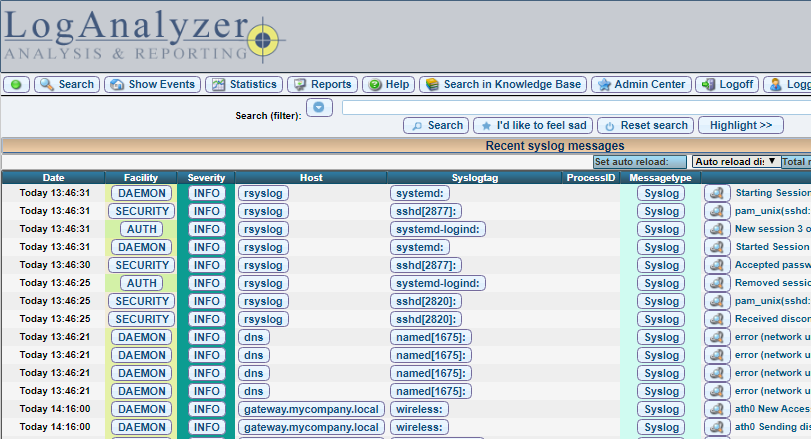Click the I'd like to feel sad button
Image resolution: width=811 pixels, height=439 pixels.
533,125
